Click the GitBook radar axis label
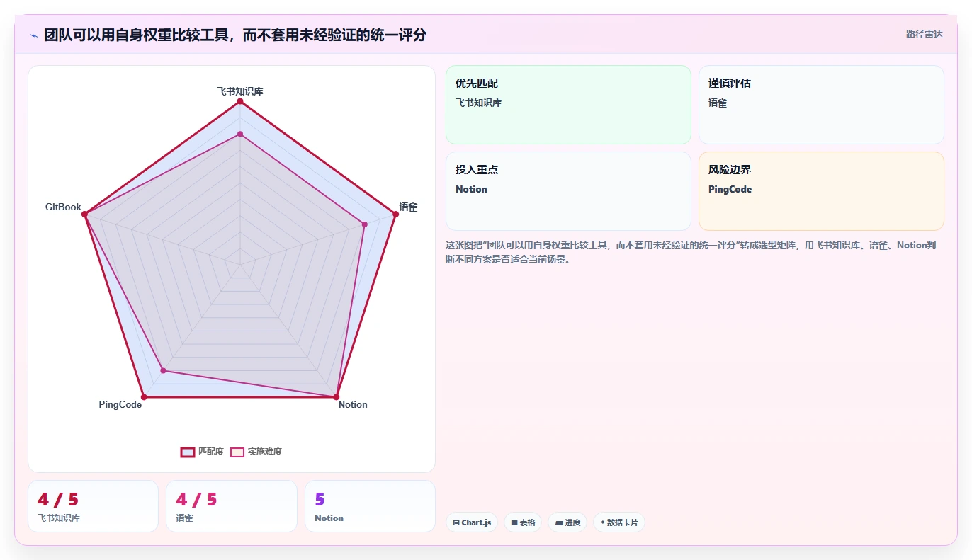The image size is (972, 560). click(63, 207)
